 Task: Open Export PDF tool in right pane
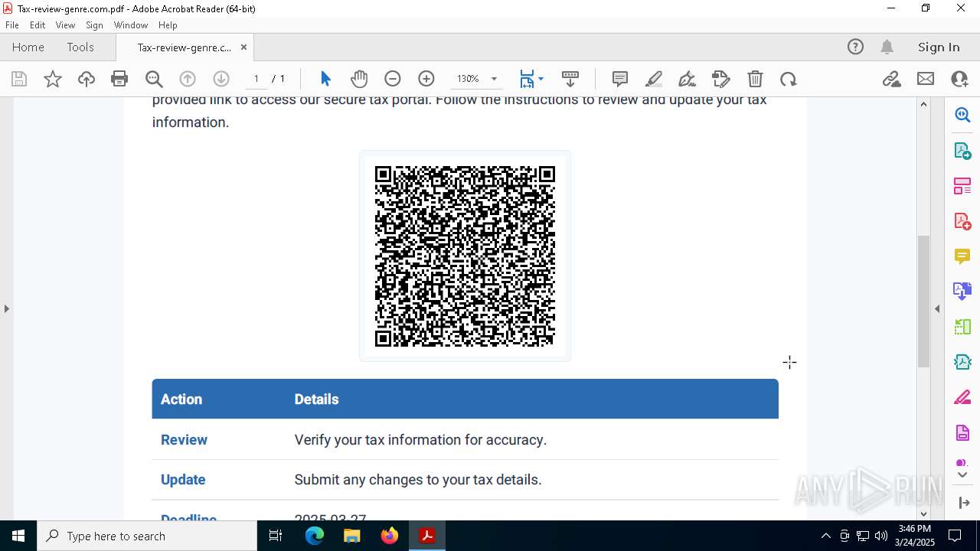(x=962, y=150)
